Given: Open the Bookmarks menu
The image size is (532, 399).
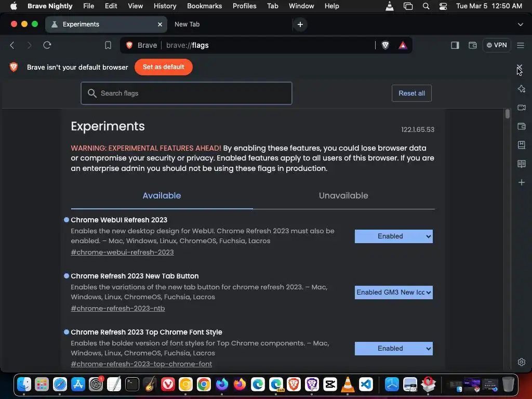Looking at the screenshot, I should (x=204, y=6).
